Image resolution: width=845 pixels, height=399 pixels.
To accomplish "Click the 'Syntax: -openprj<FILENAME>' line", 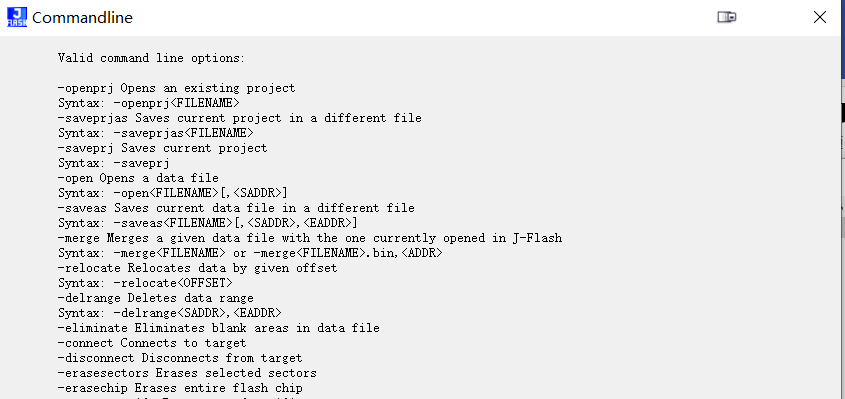I will [x=149, y=103].
